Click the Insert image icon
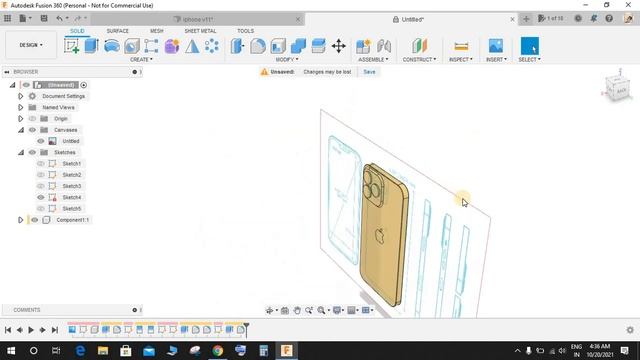This screenshot has width=640, height=360. (496, 46)
